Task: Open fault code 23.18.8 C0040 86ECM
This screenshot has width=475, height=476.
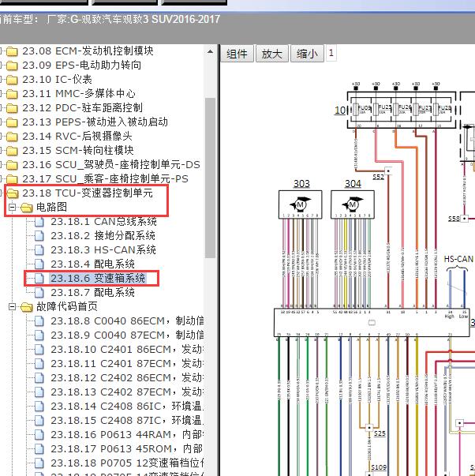Action: coord(127,320)
